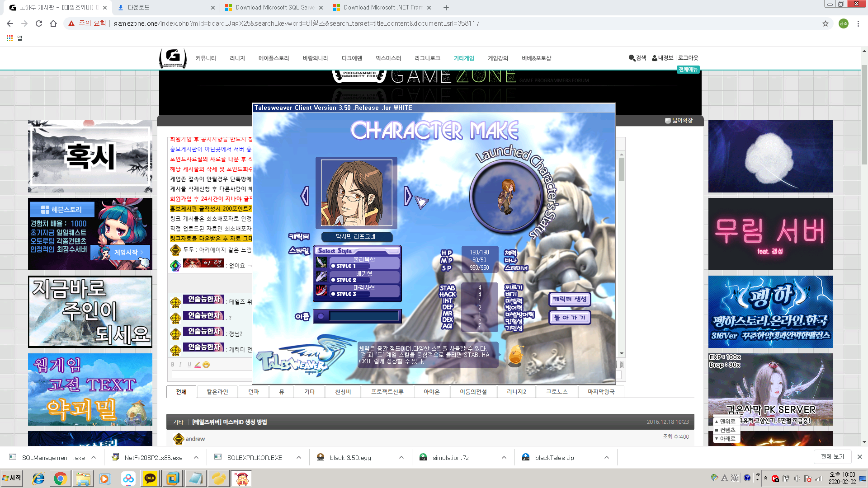Screen dimensions: 868x488
Task: Open 기타게임 menu item
Action: point(464,58)
